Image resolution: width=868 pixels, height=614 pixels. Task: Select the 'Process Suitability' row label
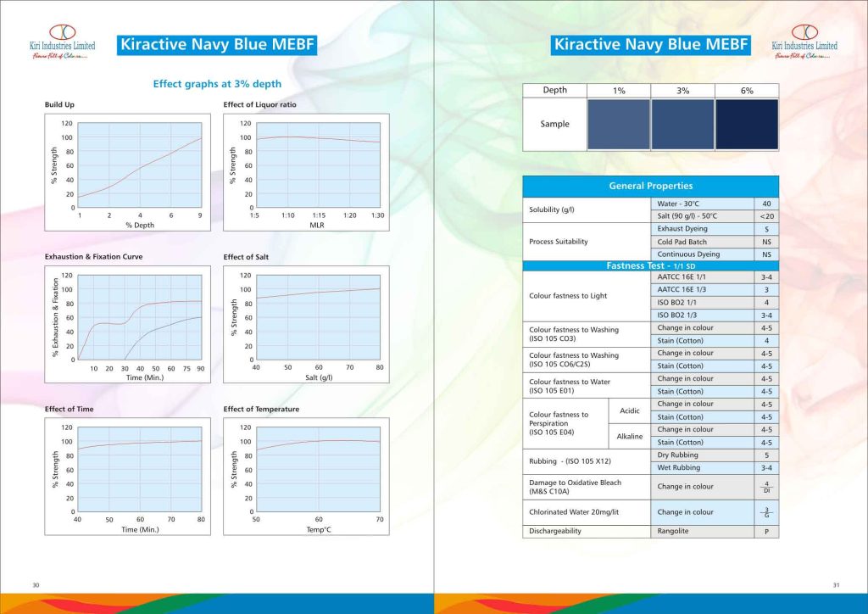coord(587,242)
